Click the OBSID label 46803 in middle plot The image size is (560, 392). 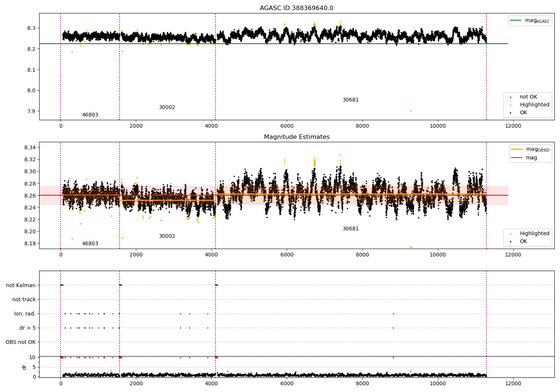[90, 244]
